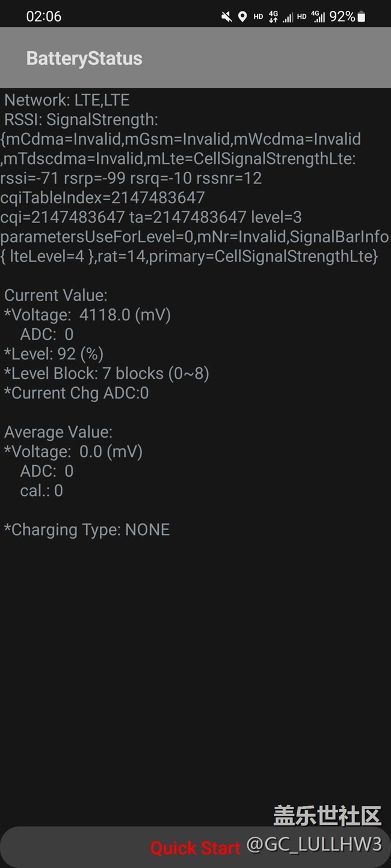Tap the average Voltage 0.0 (mV) line

tap(73, 451)
